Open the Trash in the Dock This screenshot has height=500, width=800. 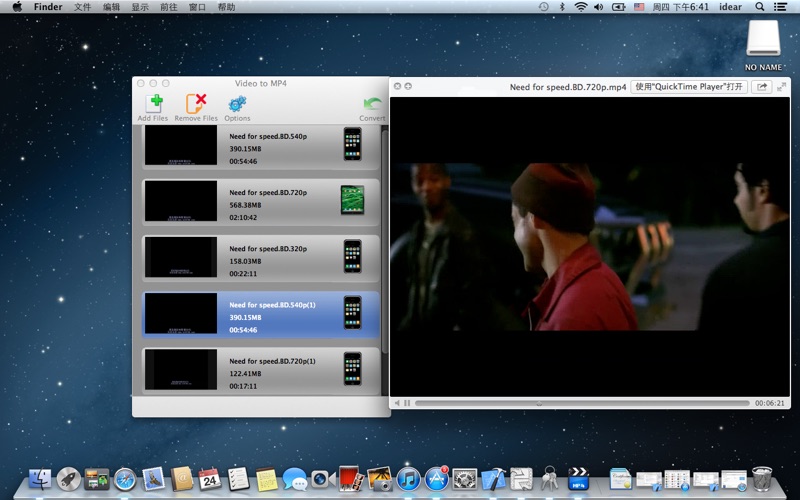click(x=762, y=479)
